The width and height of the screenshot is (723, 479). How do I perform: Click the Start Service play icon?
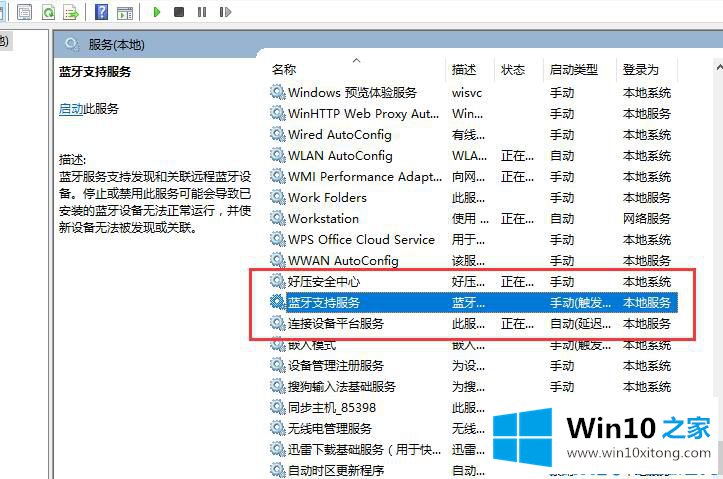coord(156,12)
